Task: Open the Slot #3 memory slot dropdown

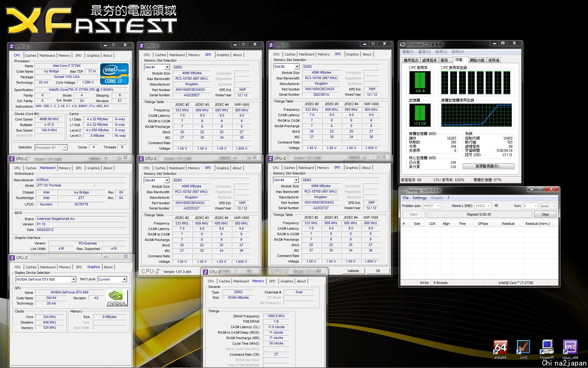Action: [x=167, y=180]
